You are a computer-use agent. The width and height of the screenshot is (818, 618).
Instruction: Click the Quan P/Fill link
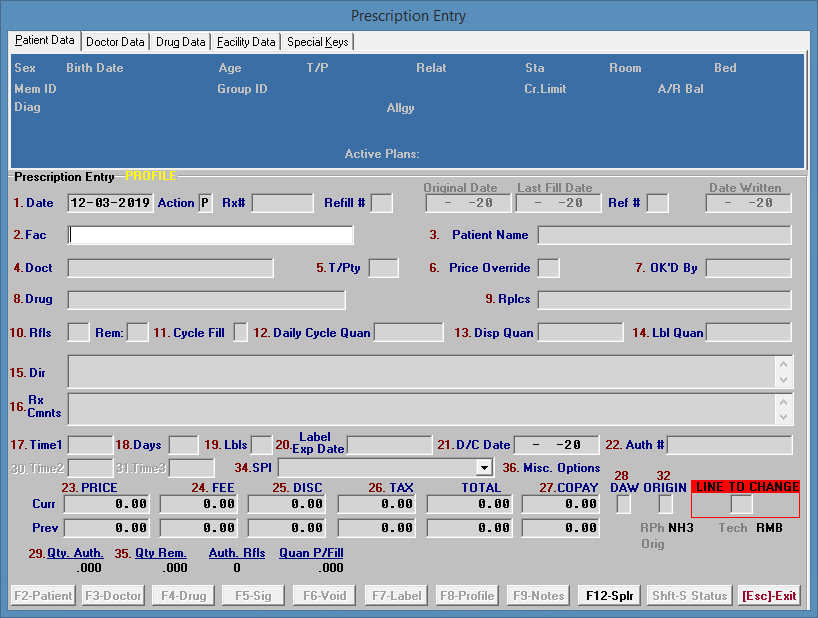[x=311, y=552]
